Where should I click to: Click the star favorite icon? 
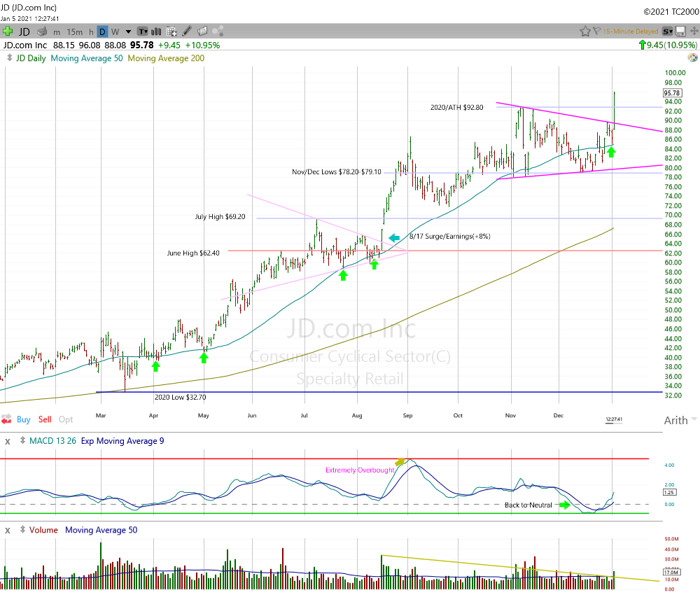point(584,31)
